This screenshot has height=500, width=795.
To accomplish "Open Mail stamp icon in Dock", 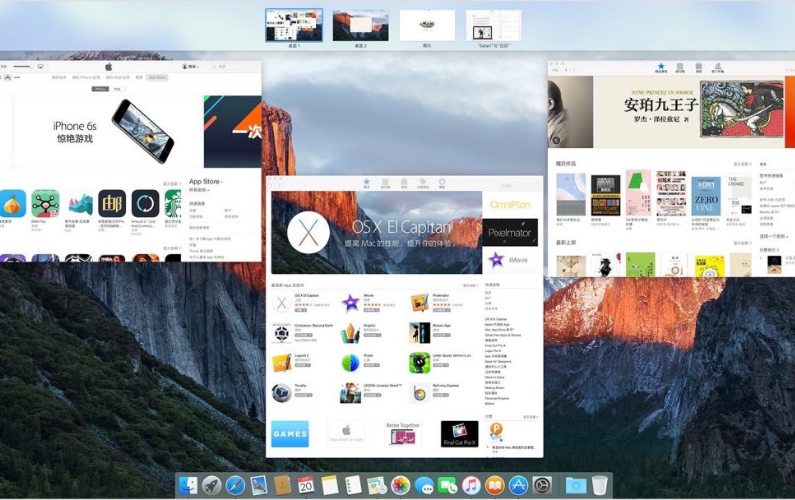I will coord(259,485).
